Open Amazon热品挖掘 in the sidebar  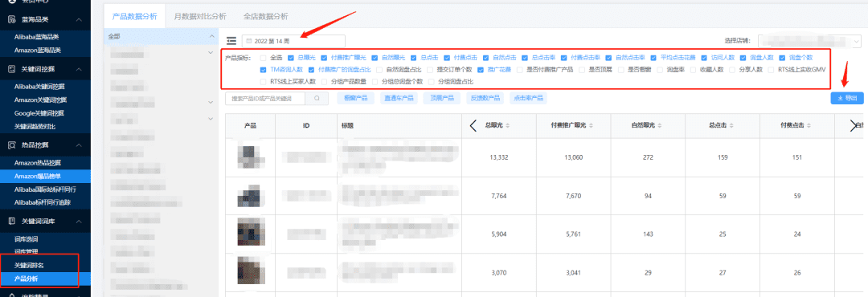point(38,163)
